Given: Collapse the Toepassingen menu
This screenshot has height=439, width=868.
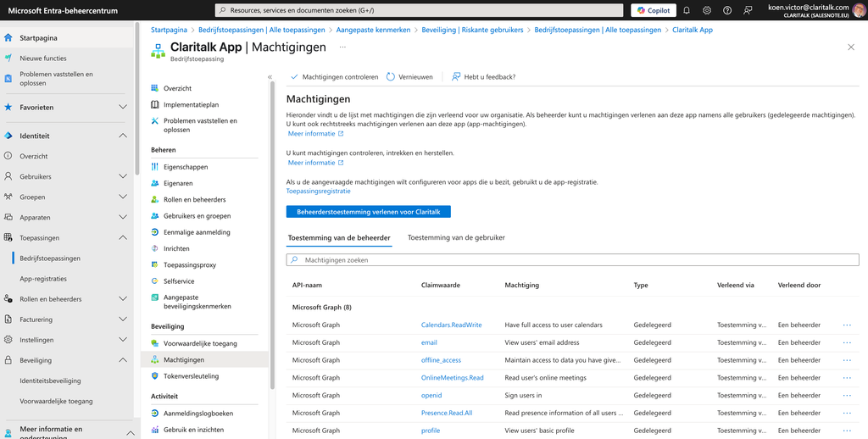Looking at the screenshot, I should (123, 237).
